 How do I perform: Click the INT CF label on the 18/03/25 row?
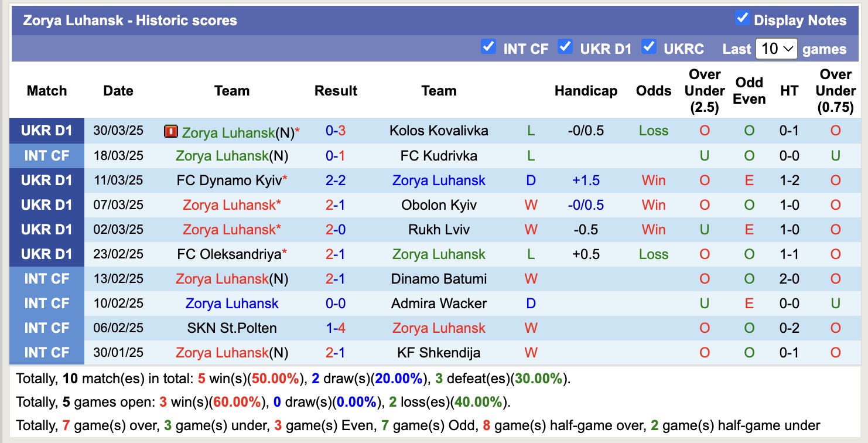[47, 156]
